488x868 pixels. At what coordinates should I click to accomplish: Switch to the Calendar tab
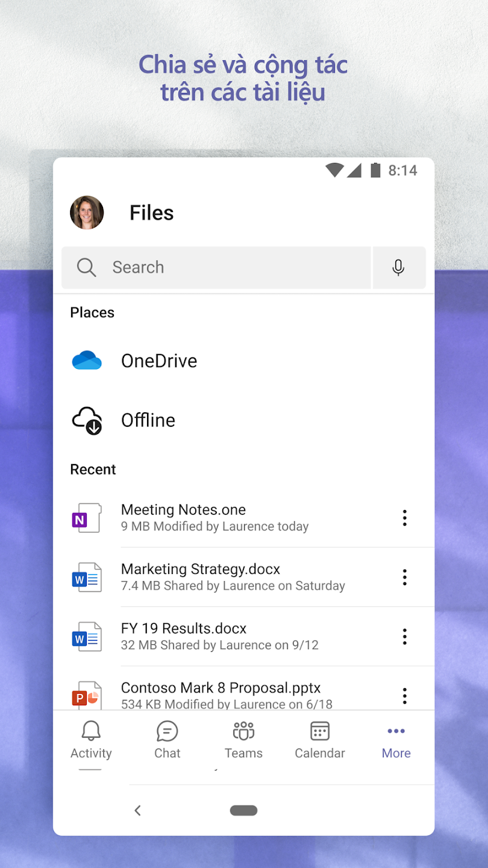(320, 740)
